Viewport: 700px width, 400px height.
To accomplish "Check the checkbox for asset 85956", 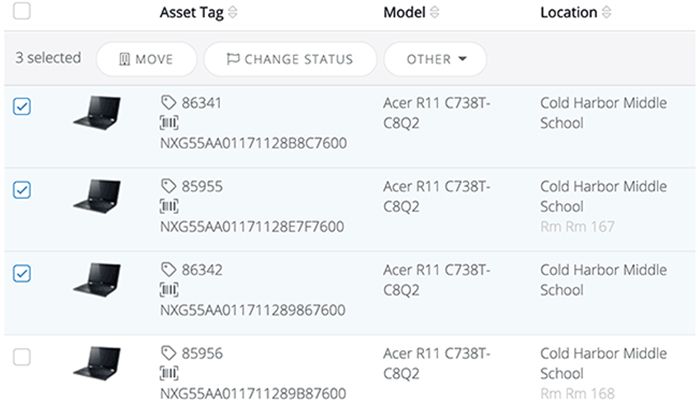I will point(22,357).
